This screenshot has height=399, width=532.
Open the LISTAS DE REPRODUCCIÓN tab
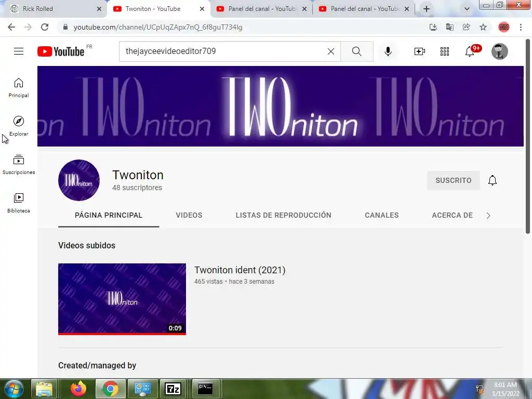click(x=283, y=215)
